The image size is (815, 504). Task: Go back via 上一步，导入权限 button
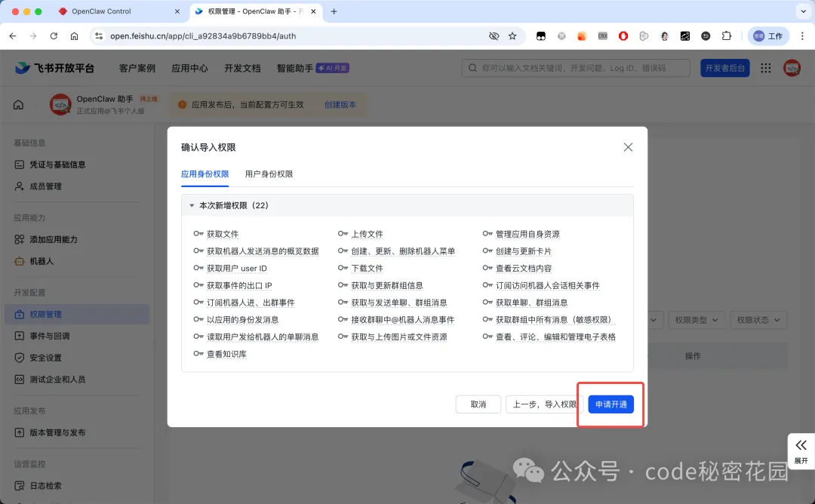(x=544, y=404)
